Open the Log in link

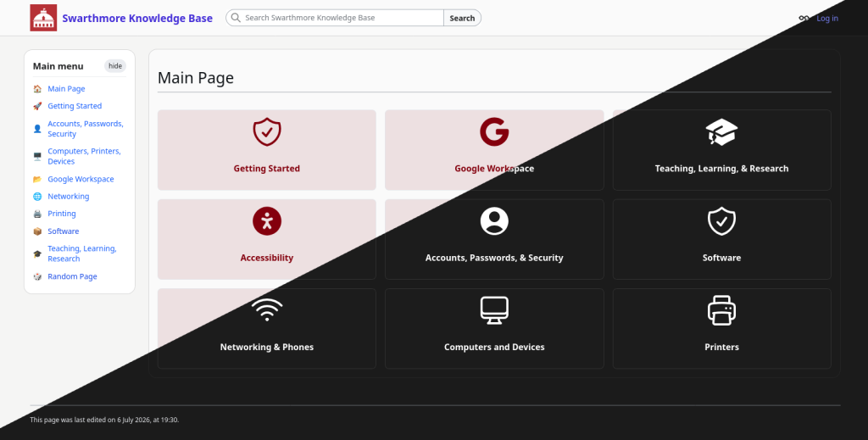click(x=827, y=19)
